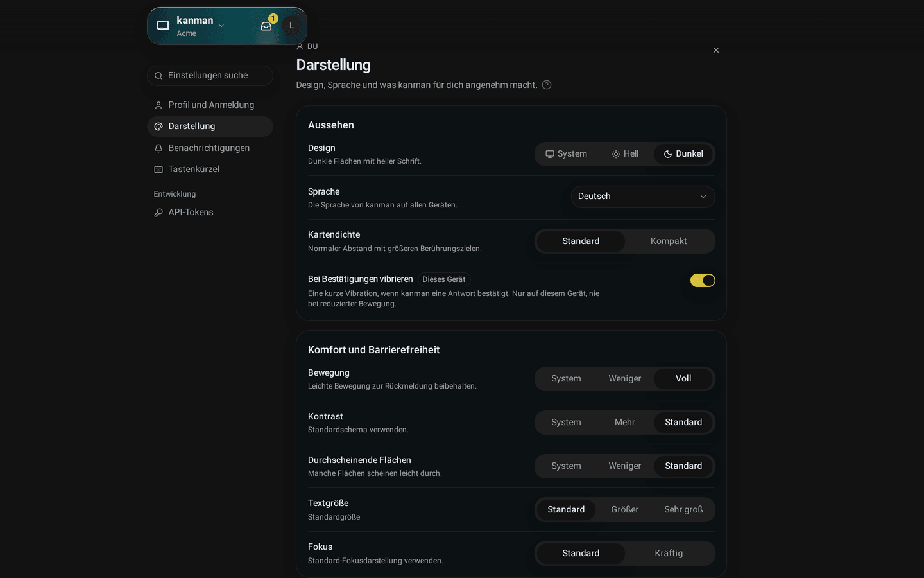Set Fokus to Kräftig
Viewport: 924px width, 578px height.
(669, 554)
